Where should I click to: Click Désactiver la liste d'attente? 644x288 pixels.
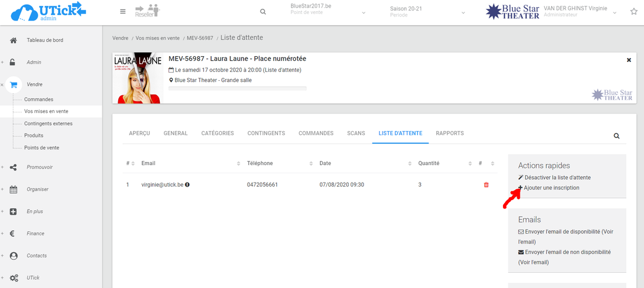557,177
